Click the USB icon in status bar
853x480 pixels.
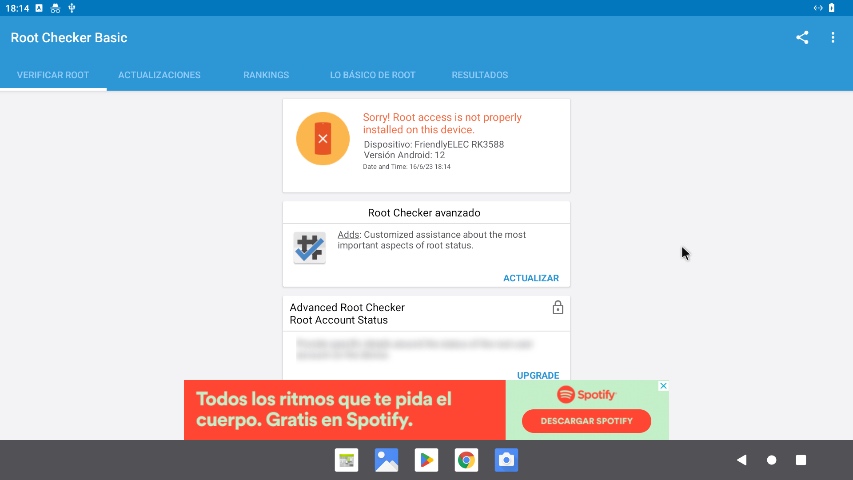point(72,8)
